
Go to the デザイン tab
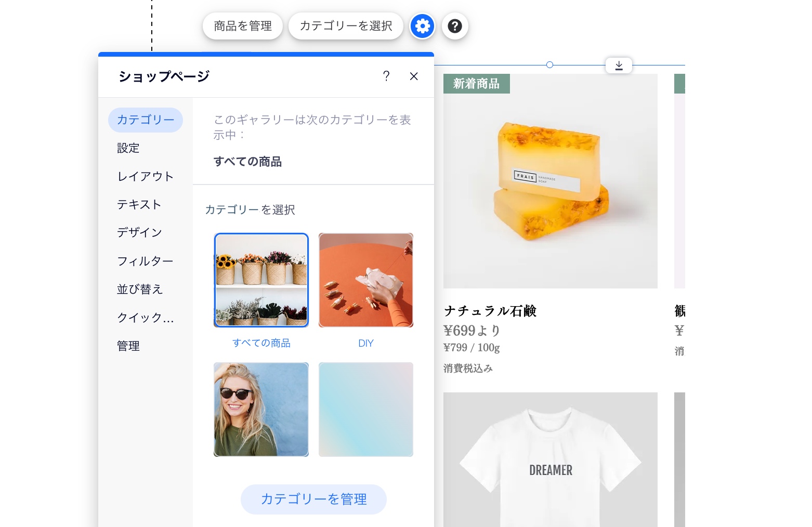pos(139,233)
